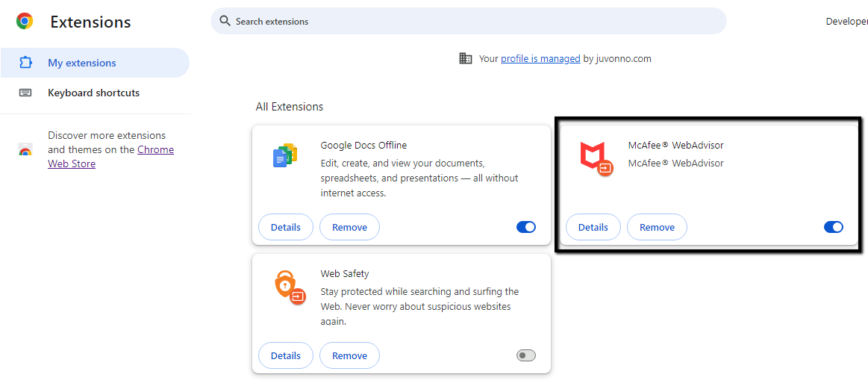Follow the 'profile is managed' link
The height and width of the screenshot is (389, 868).
tap(540, 58)
